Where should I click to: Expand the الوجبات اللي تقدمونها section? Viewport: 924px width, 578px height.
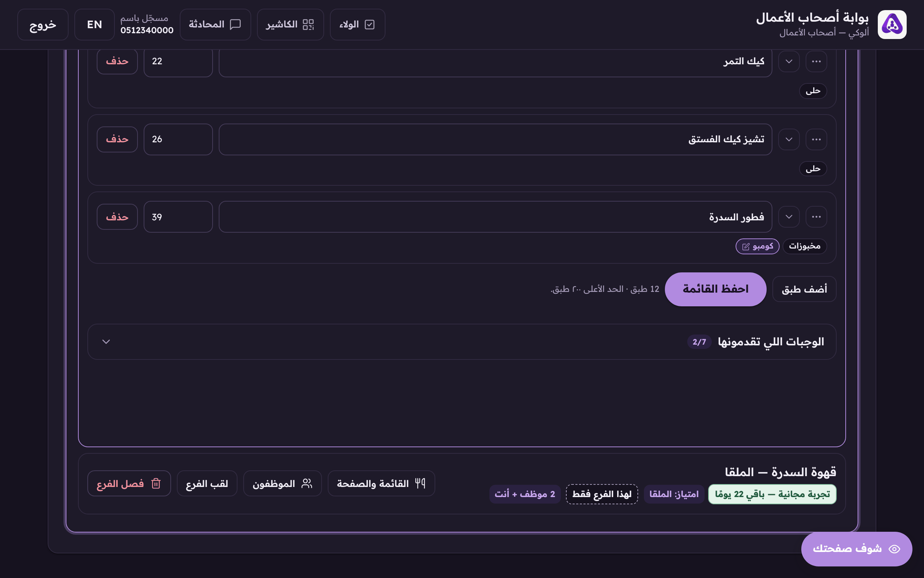pyautogui.click(x=462, y=342)
